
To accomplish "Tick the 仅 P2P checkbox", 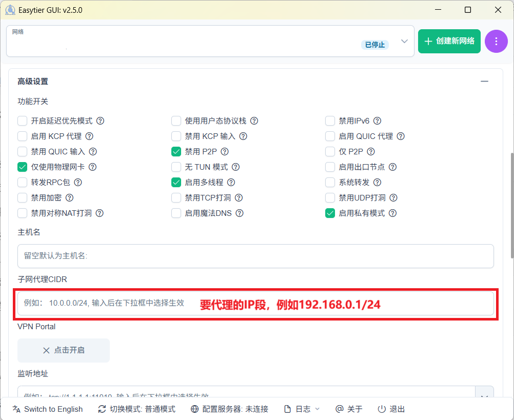I will coord(330,152).
